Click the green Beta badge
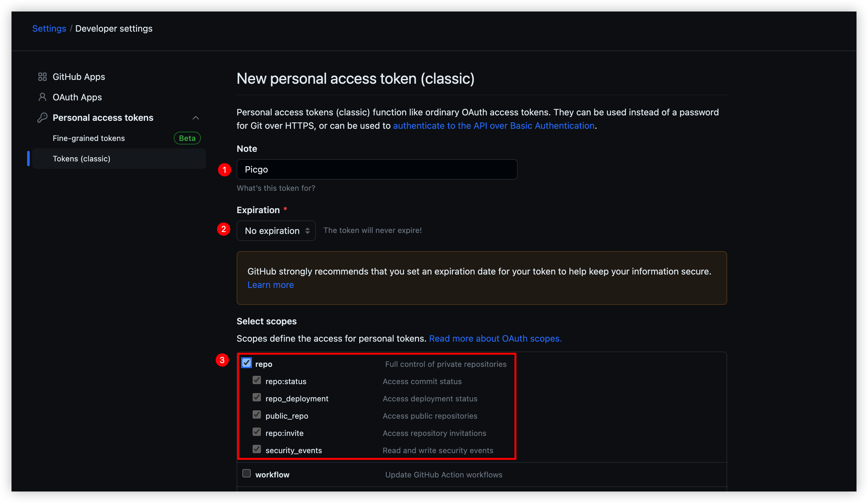The width and height of the screenshot is (868, 503). pos(187,138)
